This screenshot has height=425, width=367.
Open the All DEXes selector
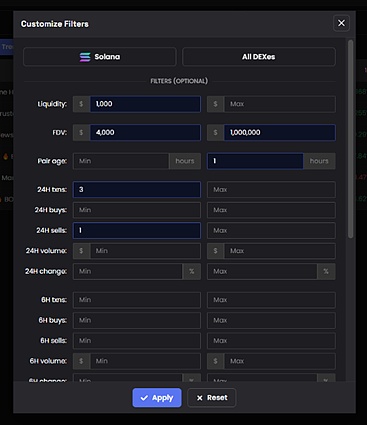point(259,57)
